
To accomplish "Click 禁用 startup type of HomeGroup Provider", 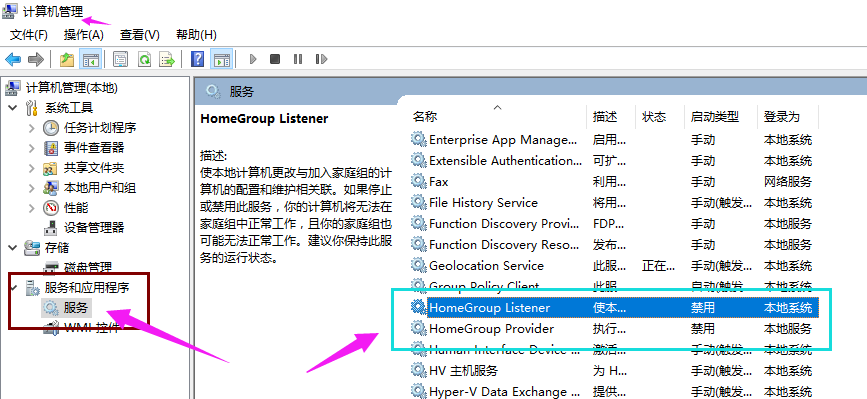I will (x=702, y=329).
